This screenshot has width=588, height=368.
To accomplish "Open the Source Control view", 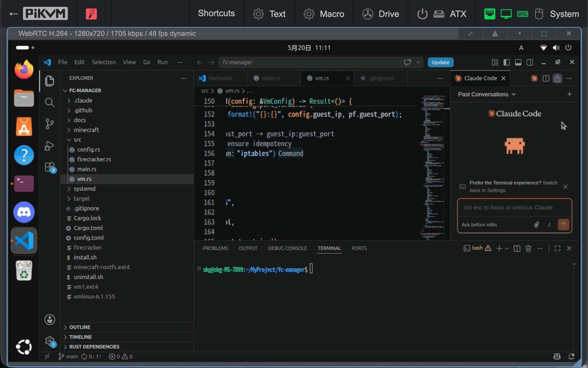I will coord(50,124).
